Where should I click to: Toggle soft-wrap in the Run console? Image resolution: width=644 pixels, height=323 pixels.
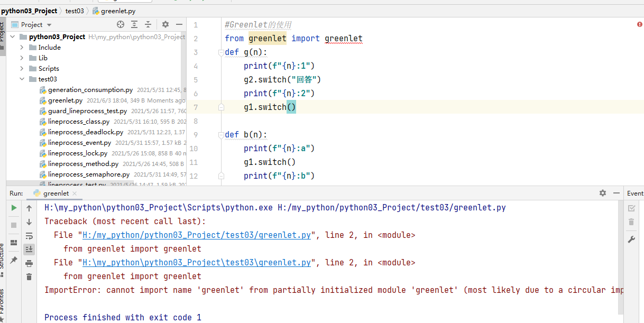pyautogui.click(x=29, y=236)
